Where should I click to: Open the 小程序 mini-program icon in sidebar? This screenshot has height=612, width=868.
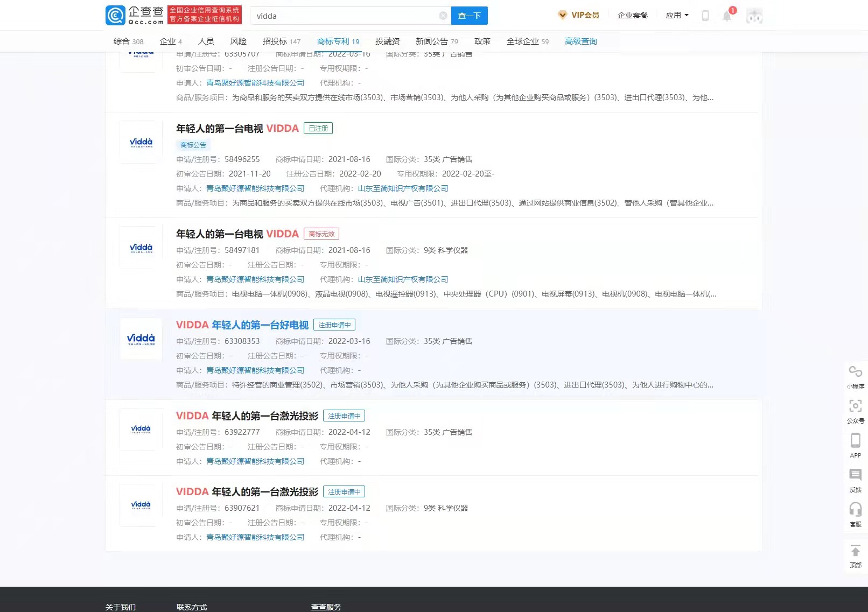855,374
